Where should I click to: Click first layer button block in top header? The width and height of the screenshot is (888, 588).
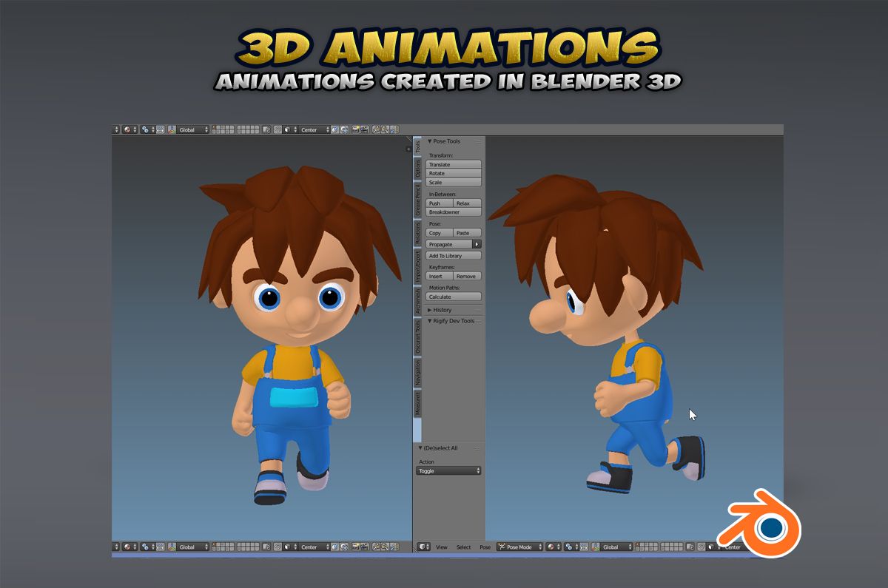tap(223, 129)
